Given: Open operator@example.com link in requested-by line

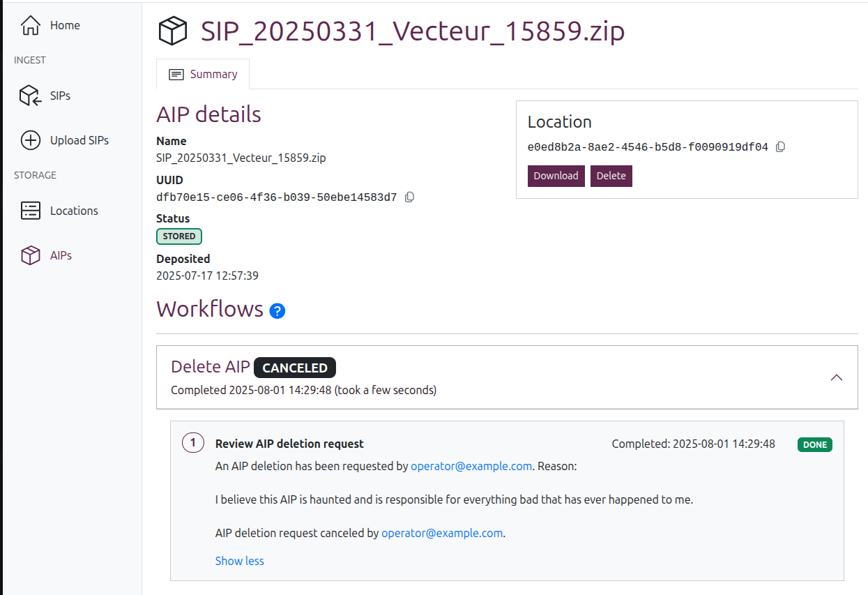Looking at the screenshot, I should click(471, 466).
